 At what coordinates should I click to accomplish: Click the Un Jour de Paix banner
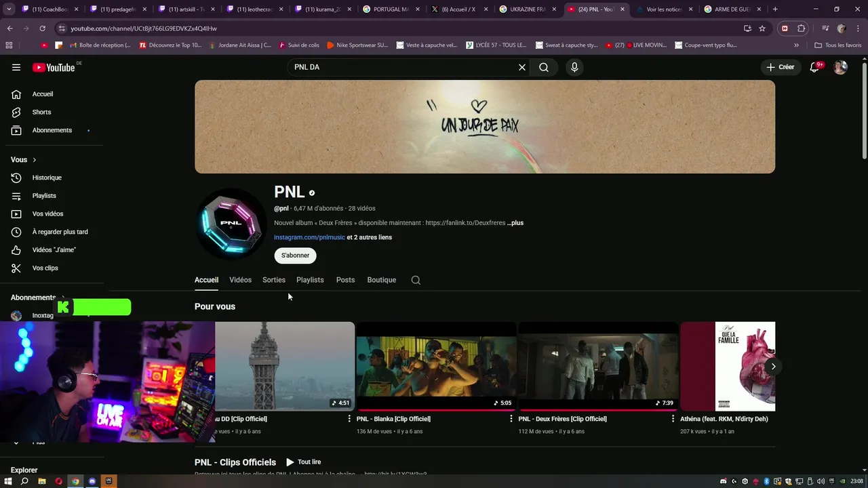pyautogui.click(x=485, y=127)
